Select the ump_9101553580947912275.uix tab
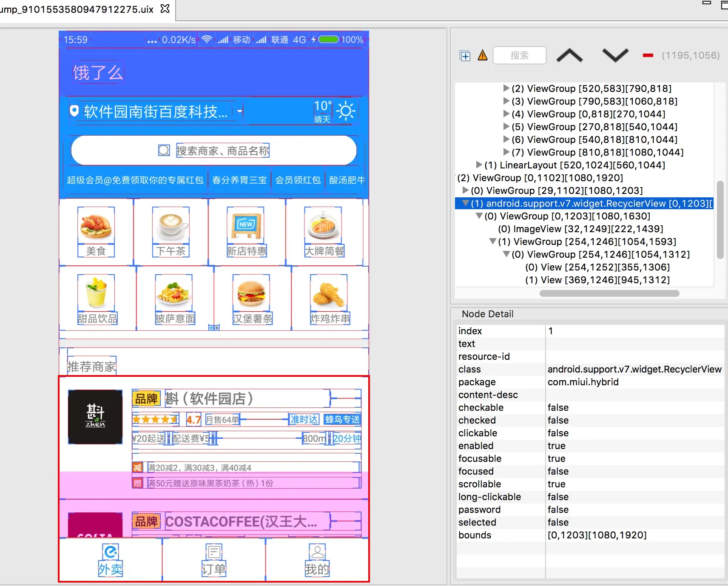 click(x=77, y=9)
